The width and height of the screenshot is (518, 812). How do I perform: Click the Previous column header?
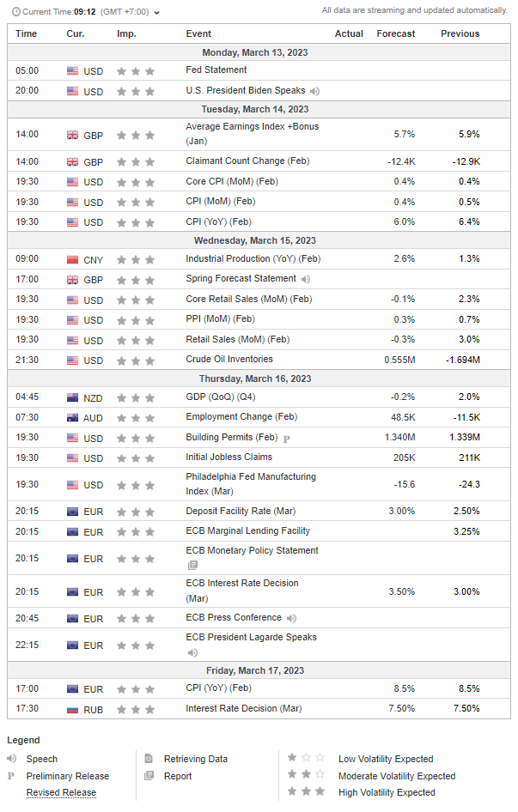pos(460,33)
